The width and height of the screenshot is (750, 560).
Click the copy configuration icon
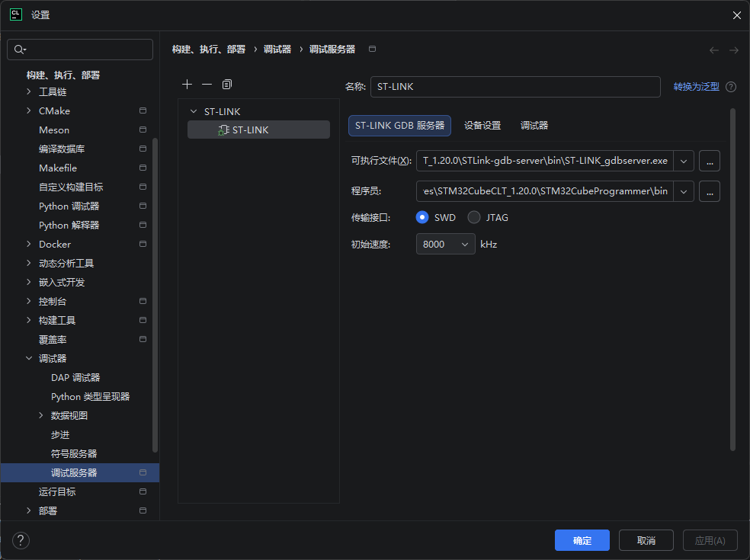click(x=227, y=84)
